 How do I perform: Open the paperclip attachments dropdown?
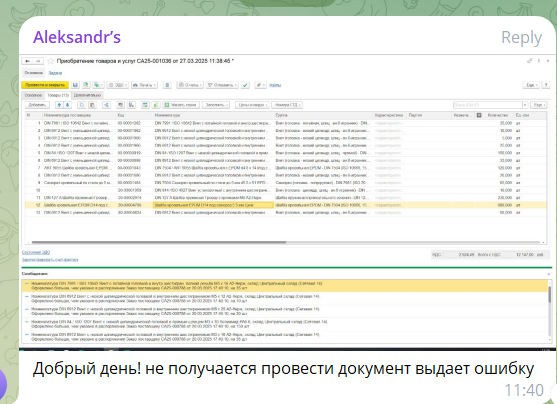coord(260,85)
